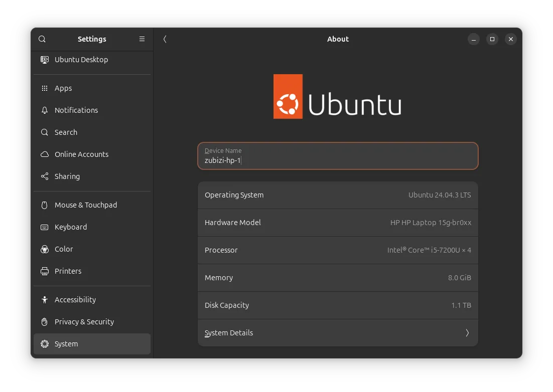Select Mouse & Touchpad from sidebar
The image size is (553, 392).
[45, 205]
